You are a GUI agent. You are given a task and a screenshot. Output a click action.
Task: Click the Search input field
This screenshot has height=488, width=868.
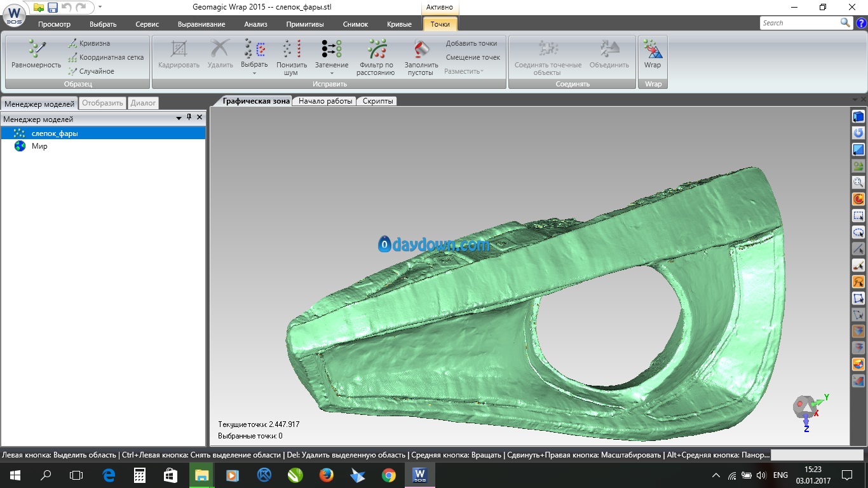(799, 23)
